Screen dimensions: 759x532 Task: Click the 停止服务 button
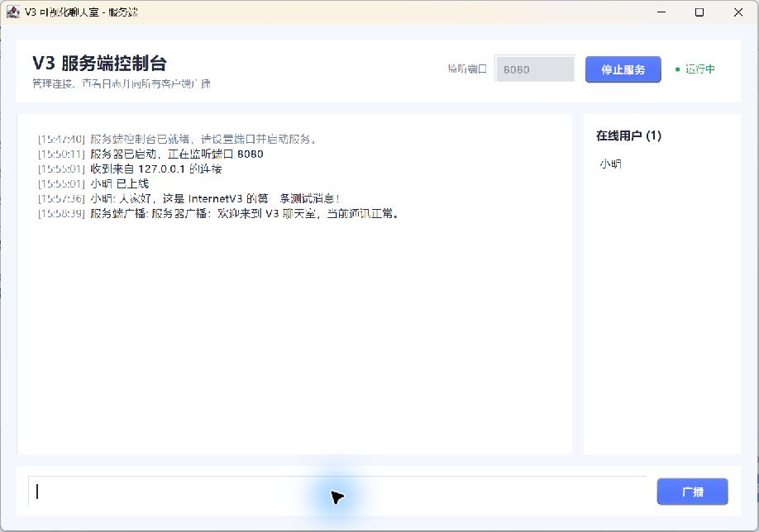[x=623, y=69]
